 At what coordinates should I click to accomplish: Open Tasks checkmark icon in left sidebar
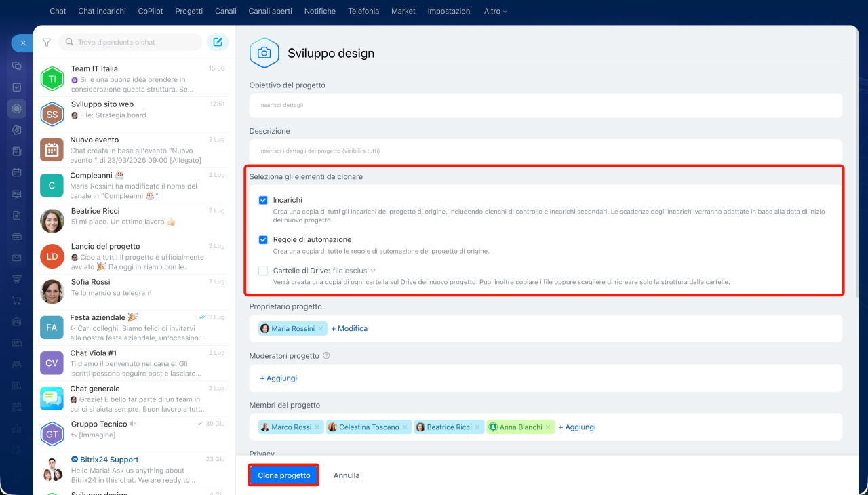pyautogui.click(x=17, y=87)
